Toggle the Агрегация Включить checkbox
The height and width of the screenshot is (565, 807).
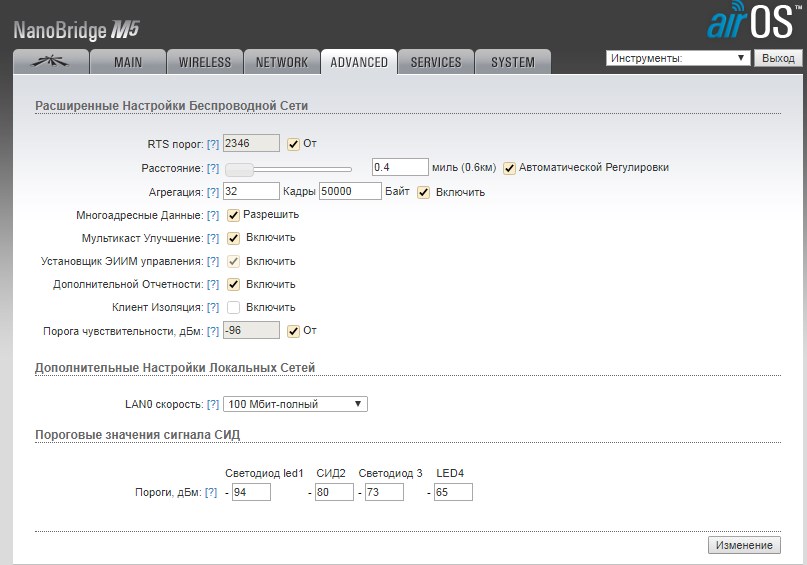423,192
